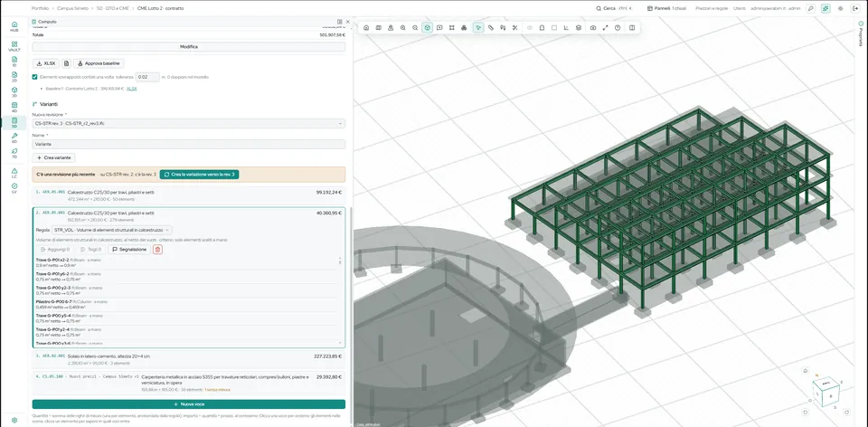Image resolution: width=868 pixels, height=427 pixels.
Task: Open the 2D module in the sidebar
Action: point(14,76)
